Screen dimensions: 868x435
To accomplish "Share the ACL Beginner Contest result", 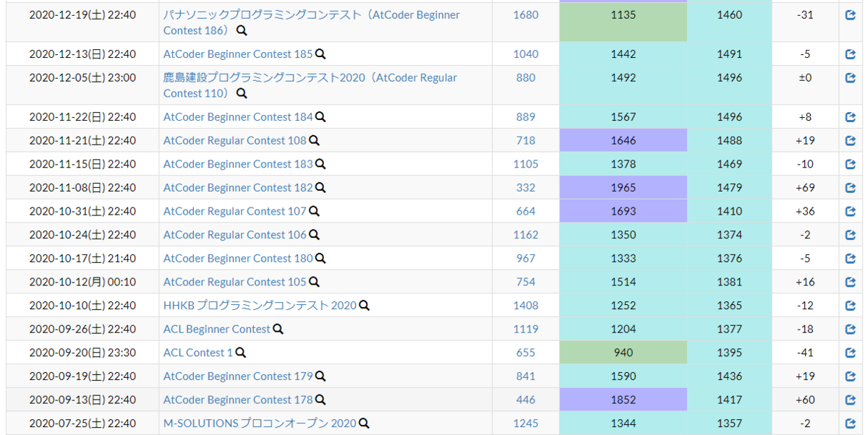I will pos(851,329).
